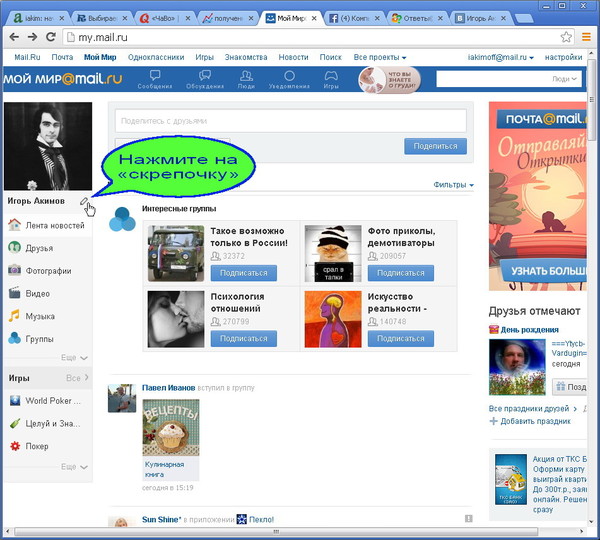Launch Покер game from sidebar

[48, 446]
